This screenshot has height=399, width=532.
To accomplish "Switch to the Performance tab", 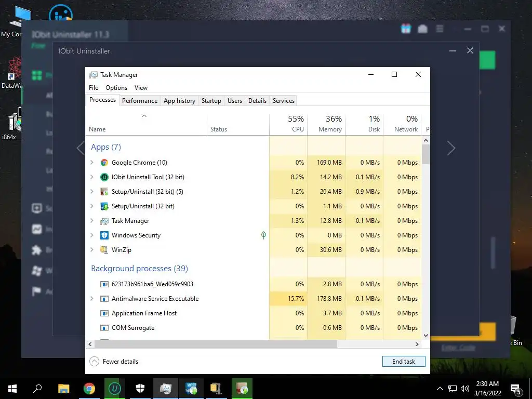I will [x=140, y=101].
